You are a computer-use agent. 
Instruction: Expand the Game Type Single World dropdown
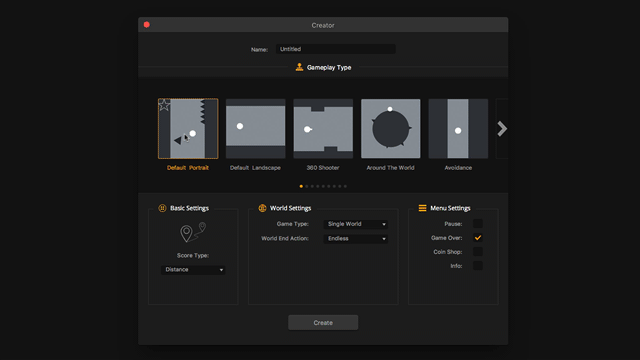click(356, 224)
